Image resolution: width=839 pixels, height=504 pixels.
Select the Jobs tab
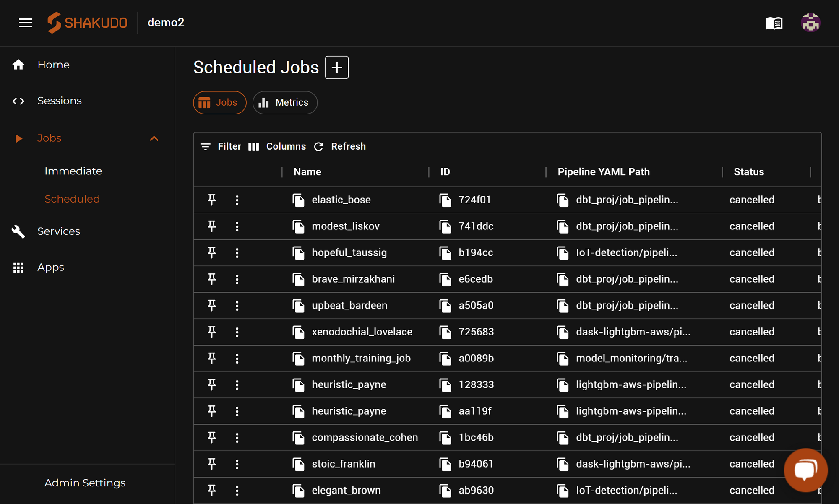pos(219,103)
